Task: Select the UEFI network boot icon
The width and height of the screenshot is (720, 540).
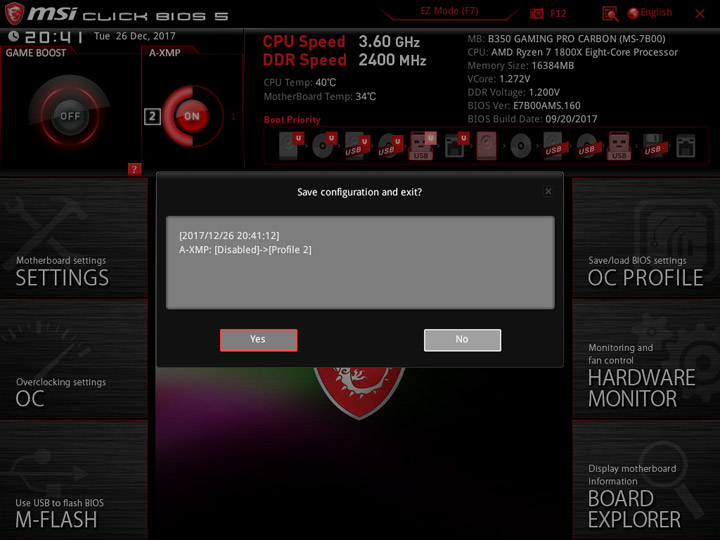Action: tap(456, 146)
